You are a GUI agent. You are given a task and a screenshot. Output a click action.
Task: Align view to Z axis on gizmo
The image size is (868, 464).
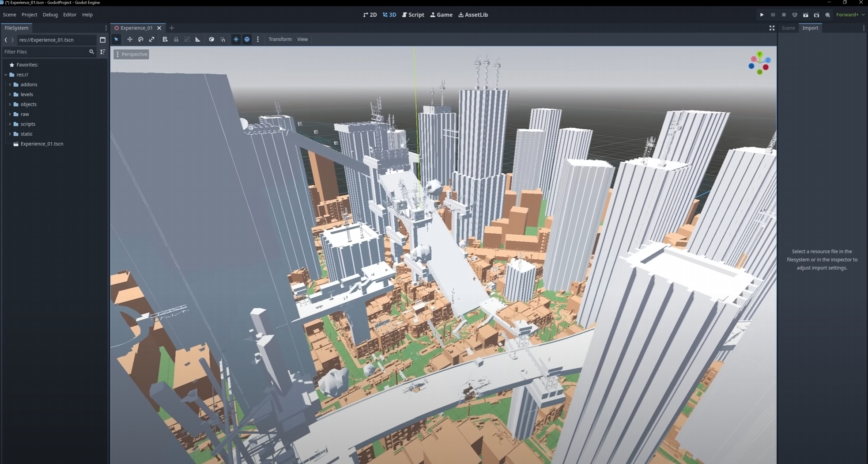tap(768, 60)
